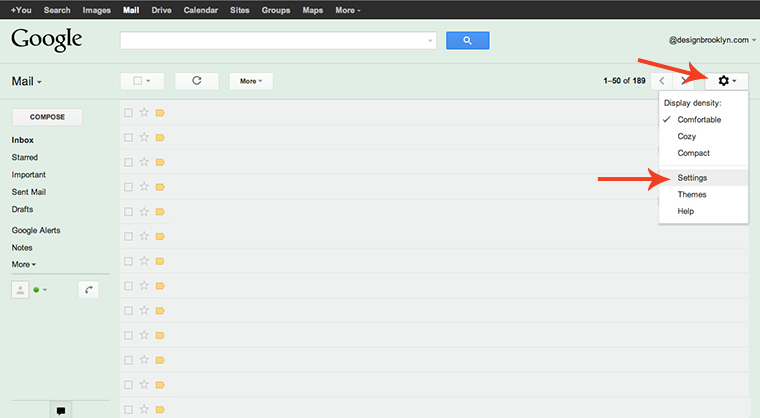The width and height of the screenshot is (760, 418).
Task: Click the Google logo
Action: click(47, 40)
